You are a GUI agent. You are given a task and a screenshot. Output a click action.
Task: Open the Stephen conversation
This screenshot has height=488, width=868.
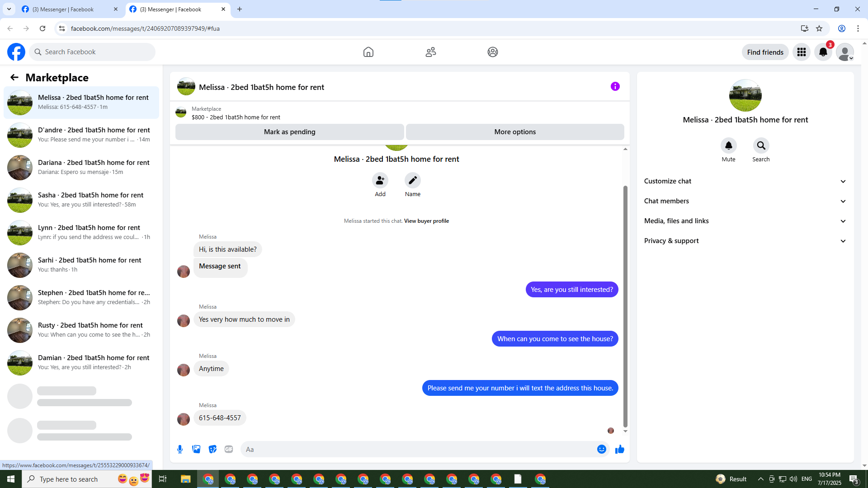click(81, 298)
